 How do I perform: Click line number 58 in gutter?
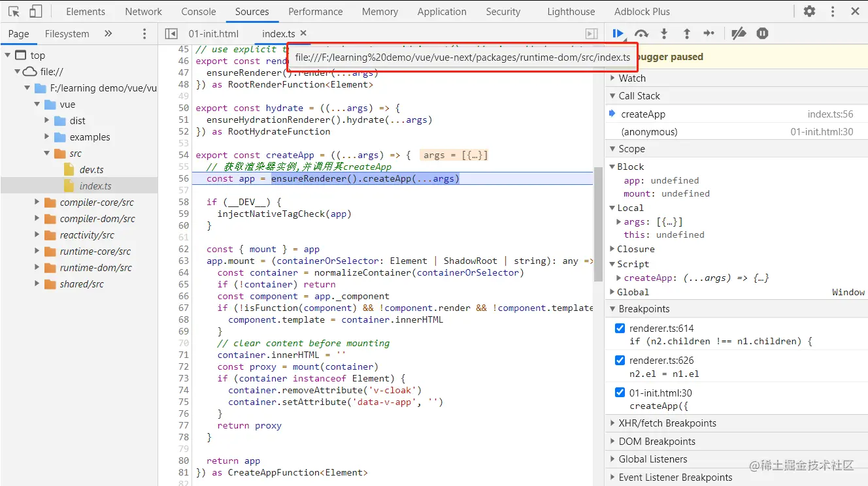pyautogui.click(x=183, y=202)
